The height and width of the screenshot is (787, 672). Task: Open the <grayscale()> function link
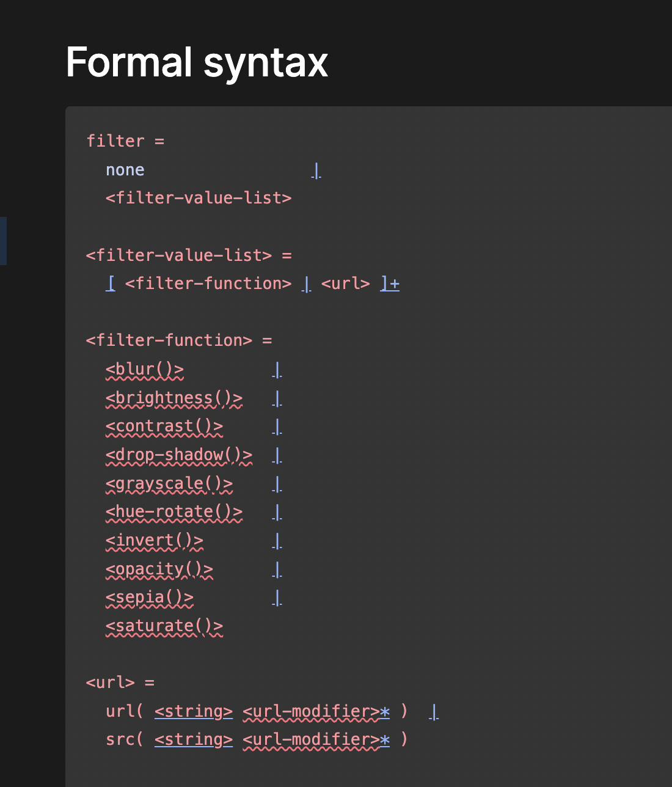169,484
